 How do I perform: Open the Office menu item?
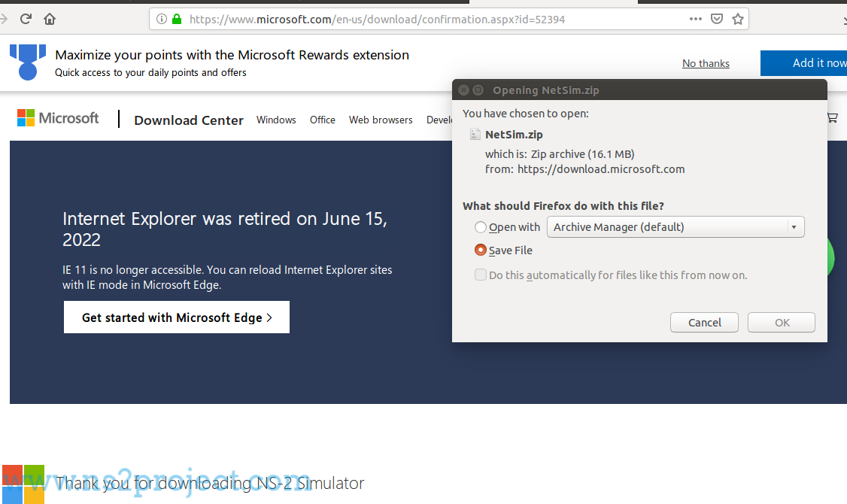(x=323, y=120)
